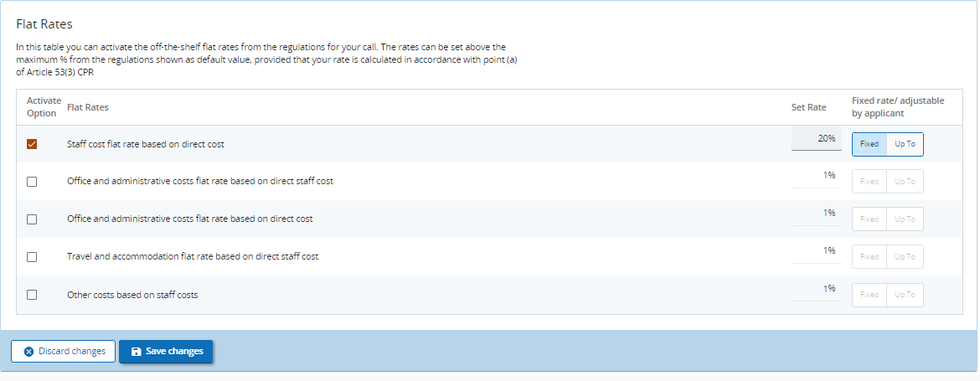Focus the Other costs 1% set rate field
Screen dimensions: 980x381
(x=816, y=289)
